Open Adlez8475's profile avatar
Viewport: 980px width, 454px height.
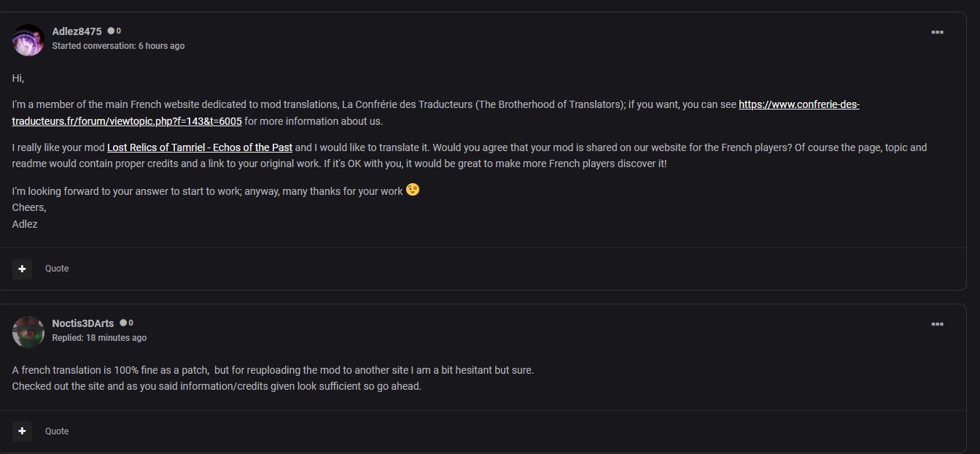click(x=28, y=39)
